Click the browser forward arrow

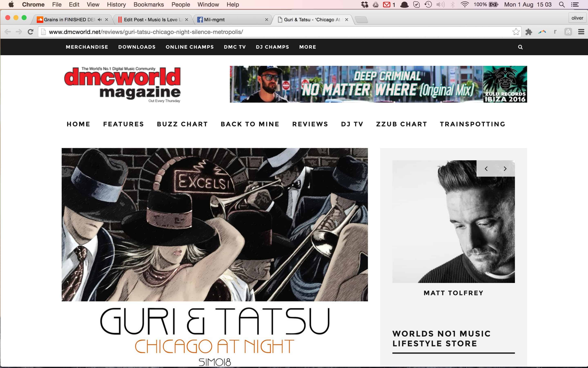point(19,32)
